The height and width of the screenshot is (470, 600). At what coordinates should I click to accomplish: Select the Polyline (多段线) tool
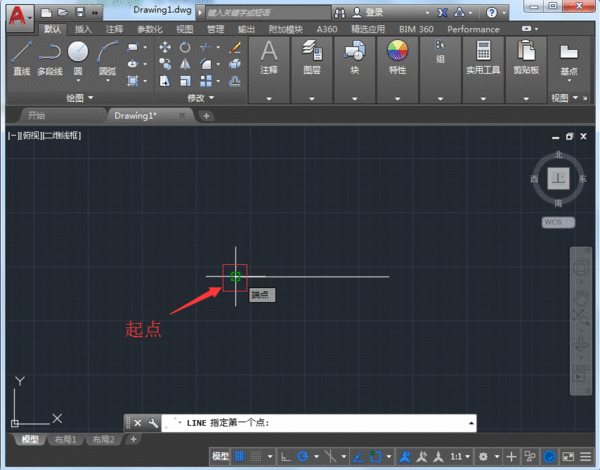[50, 58]
